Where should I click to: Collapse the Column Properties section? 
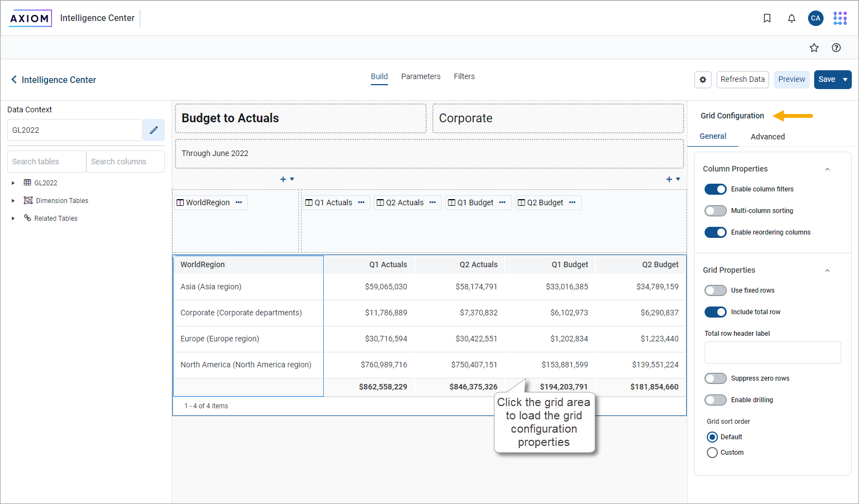827,169
